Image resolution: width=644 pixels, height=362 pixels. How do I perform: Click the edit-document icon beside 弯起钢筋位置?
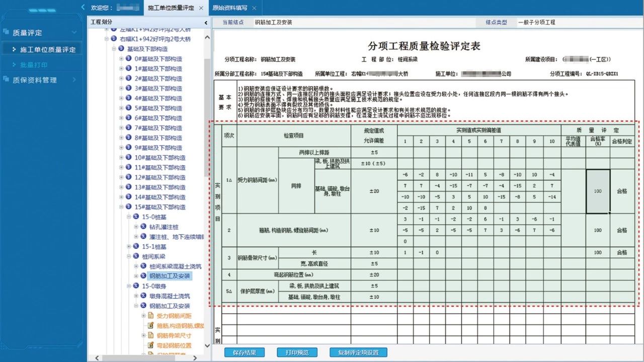coord(151,345)
